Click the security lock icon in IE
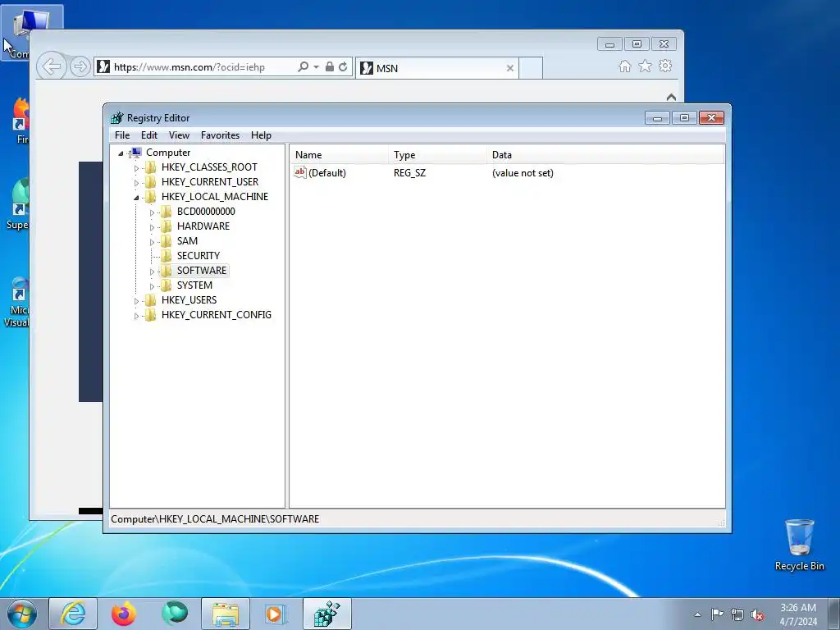 pyautogui.click(x=330, y=67)
